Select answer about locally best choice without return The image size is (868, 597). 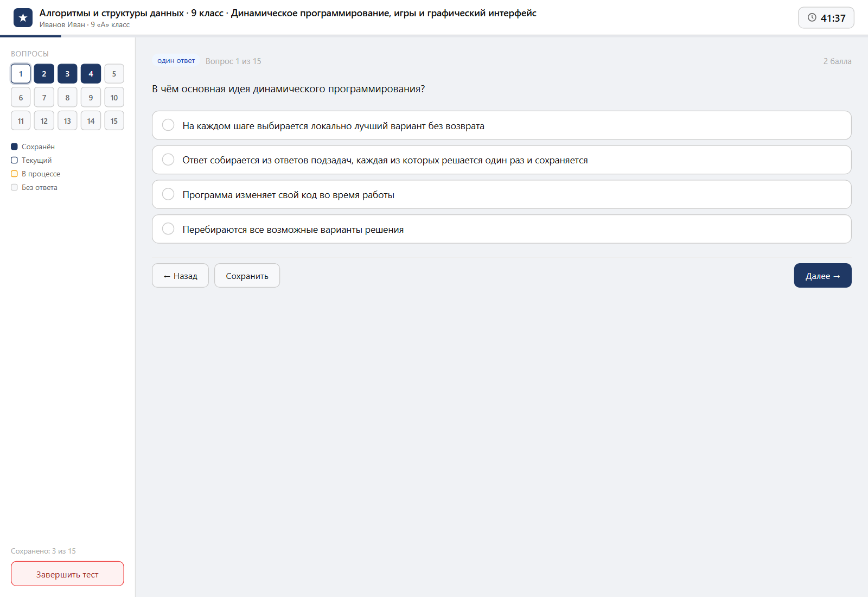501,125
